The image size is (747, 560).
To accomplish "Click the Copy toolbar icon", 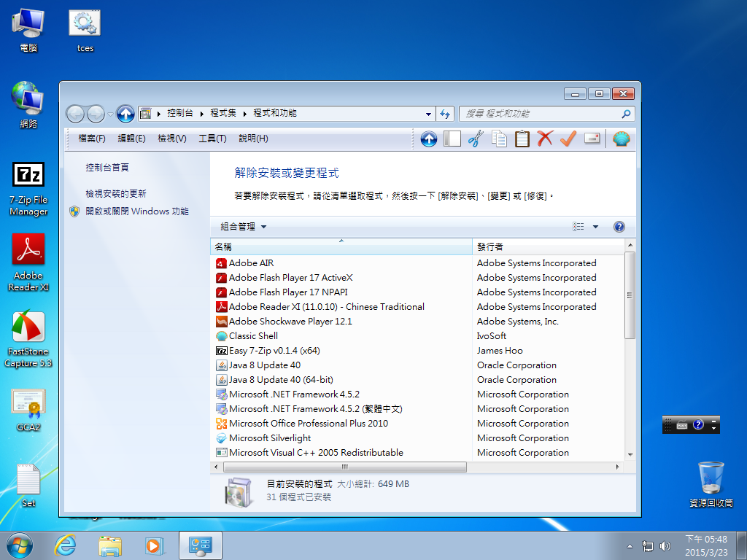I will point(499,139).
